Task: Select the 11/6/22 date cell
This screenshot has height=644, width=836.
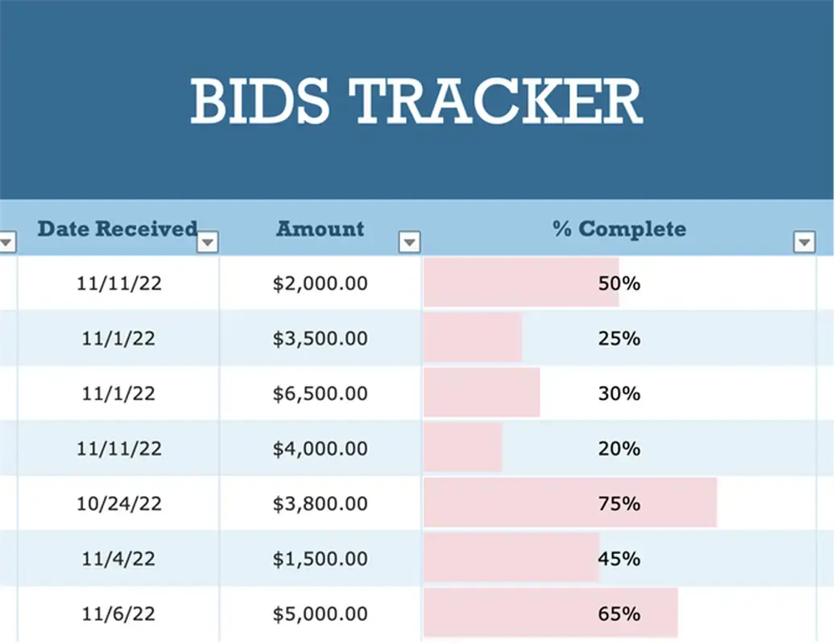Action: (x=118, y=613)
